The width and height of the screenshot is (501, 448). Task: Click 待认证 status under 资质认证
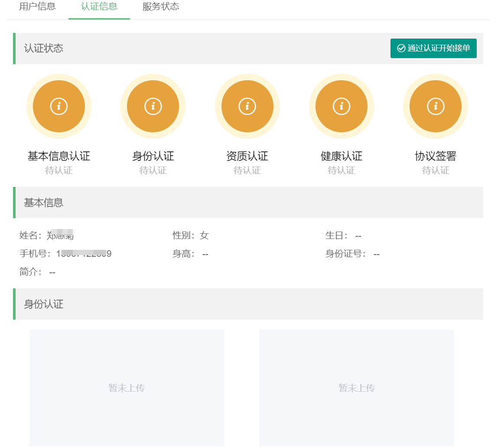point(247,170)
